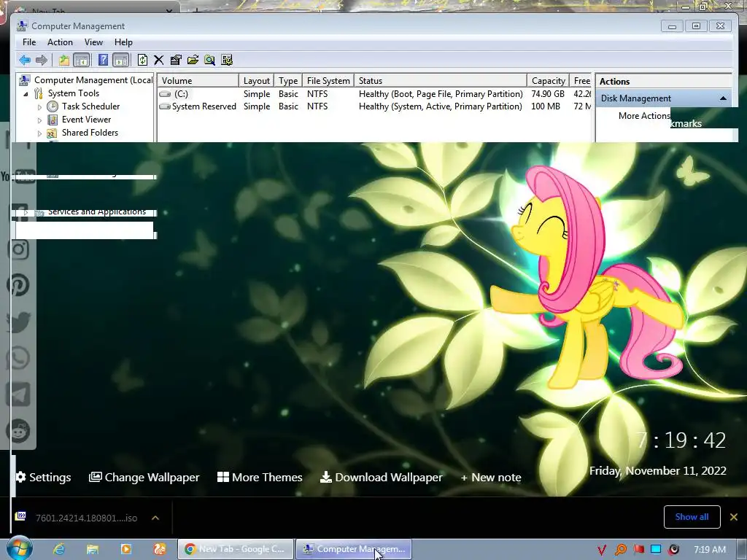Image resolution: width=747 pixels, height=560 pixels.
Task: Open the View menu
Action: (x=94, y=42)
